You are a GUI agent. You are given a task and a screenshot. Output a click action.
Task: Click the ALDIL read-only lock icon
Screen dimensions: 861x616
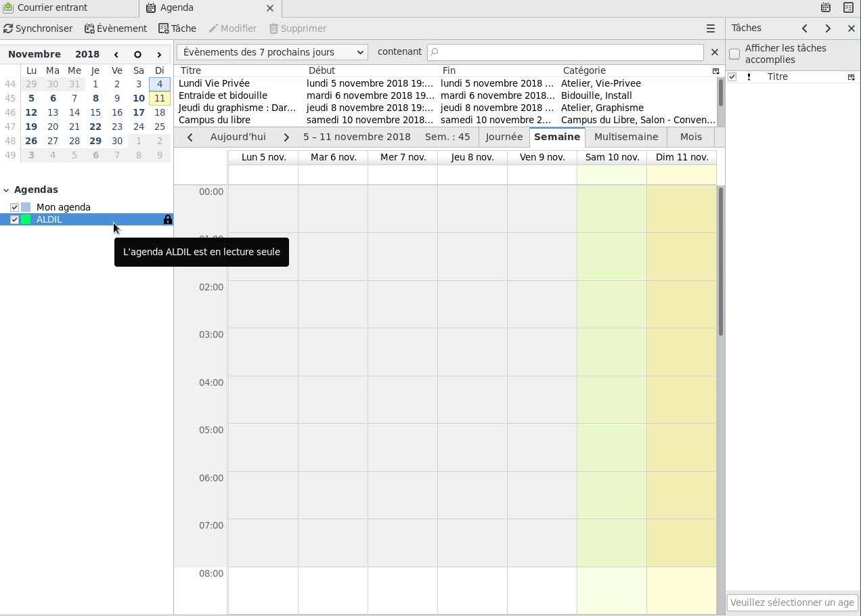click(167, 219)
